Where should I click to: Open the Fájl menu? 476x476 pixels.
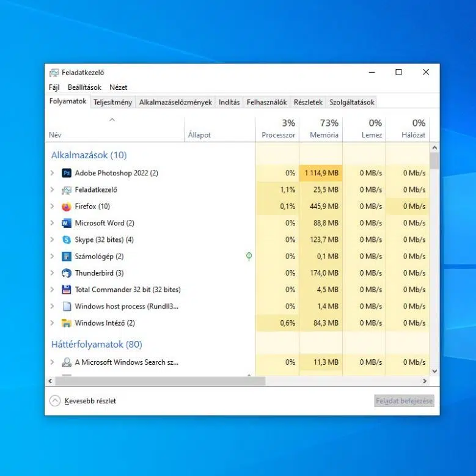pos(54,87)
